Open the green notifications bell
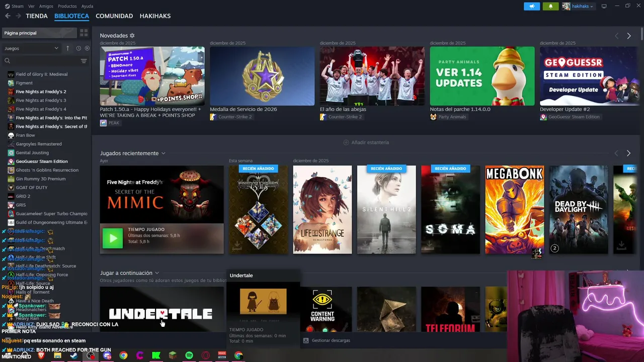This screenshot has width=644, height=362. pos(550,7)
